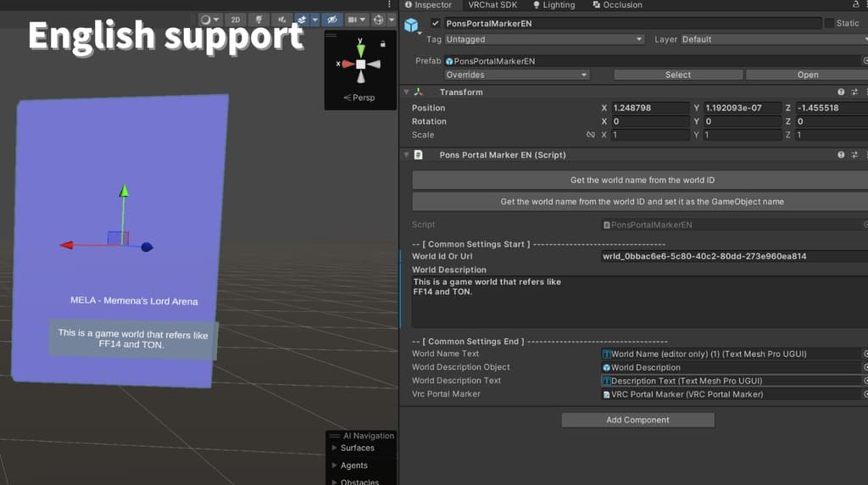Click green Y move arrow handle in scene

[124, 191]
